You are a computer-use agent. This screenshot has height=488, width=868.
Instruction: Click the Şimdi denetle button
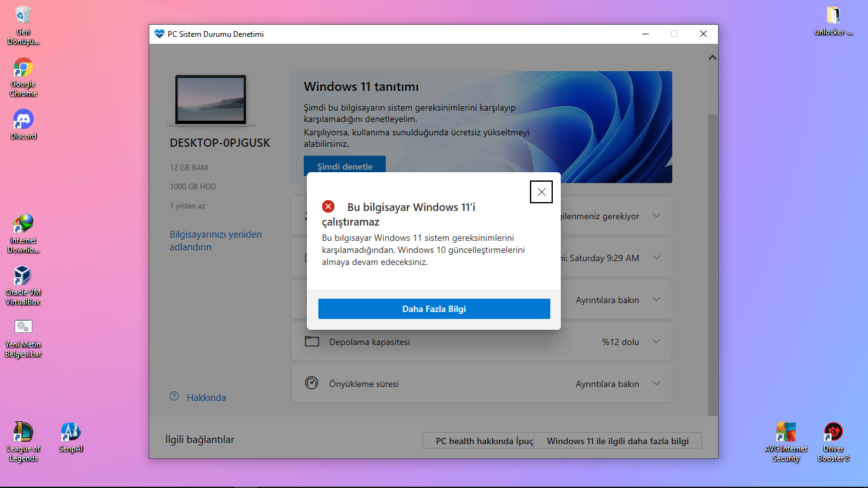344,166
